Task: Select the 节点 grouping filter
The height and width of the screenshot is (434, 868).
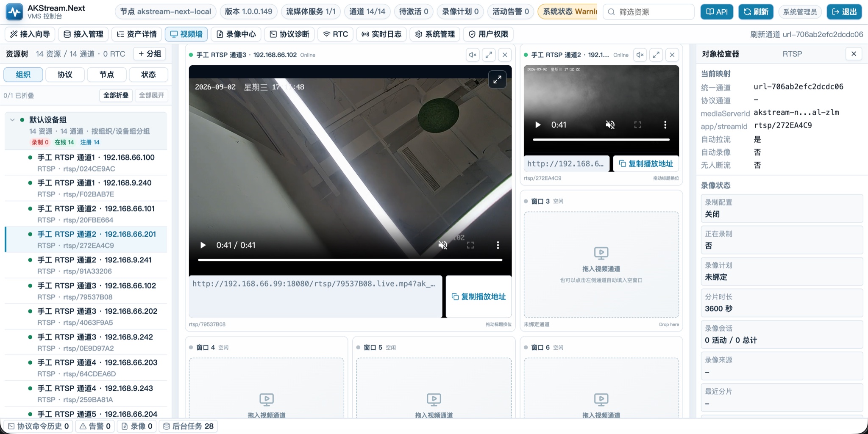Action: coord(107,75)
